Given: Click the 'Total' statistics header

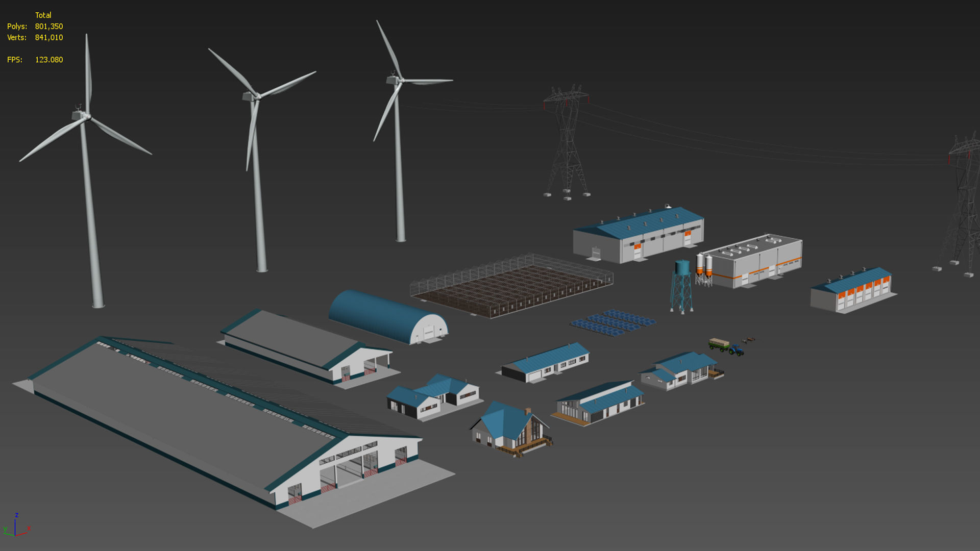Looking at the screenshot, I should [43, 15].
